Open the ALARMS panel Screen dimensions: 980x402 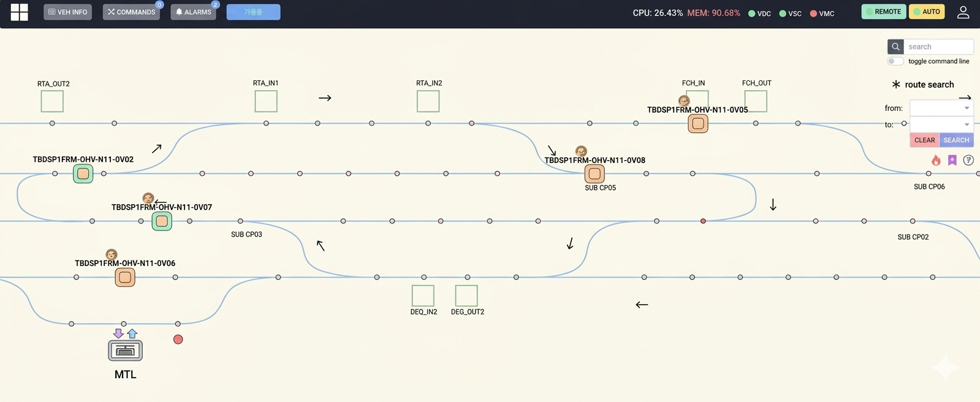(x=193, y=12)
